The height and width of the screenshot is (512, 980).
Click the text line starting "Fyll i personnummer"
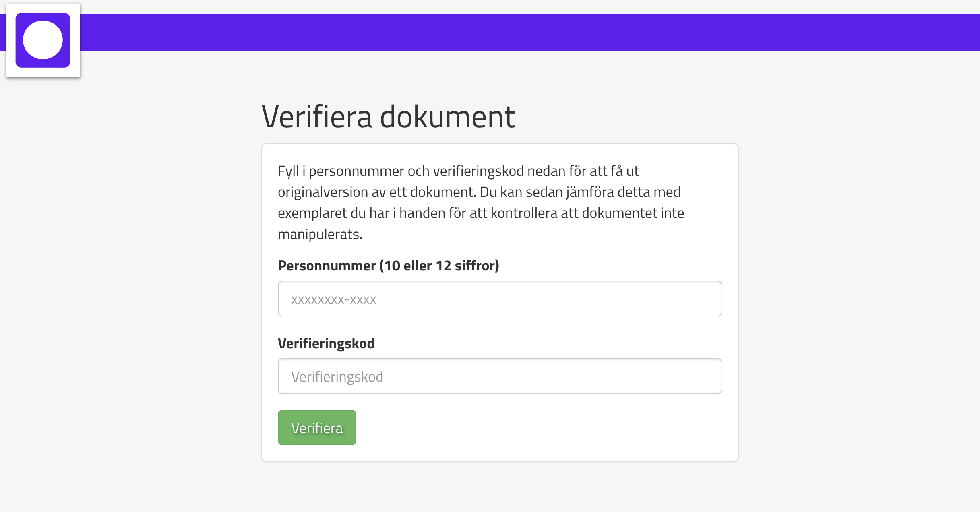458,171
